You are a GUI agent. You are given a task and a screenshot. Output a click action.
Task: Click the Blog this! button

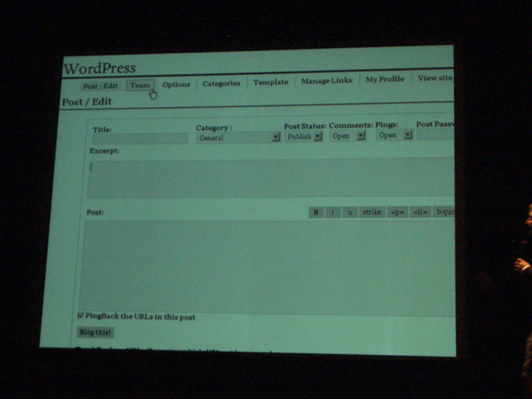pos(96,332)
